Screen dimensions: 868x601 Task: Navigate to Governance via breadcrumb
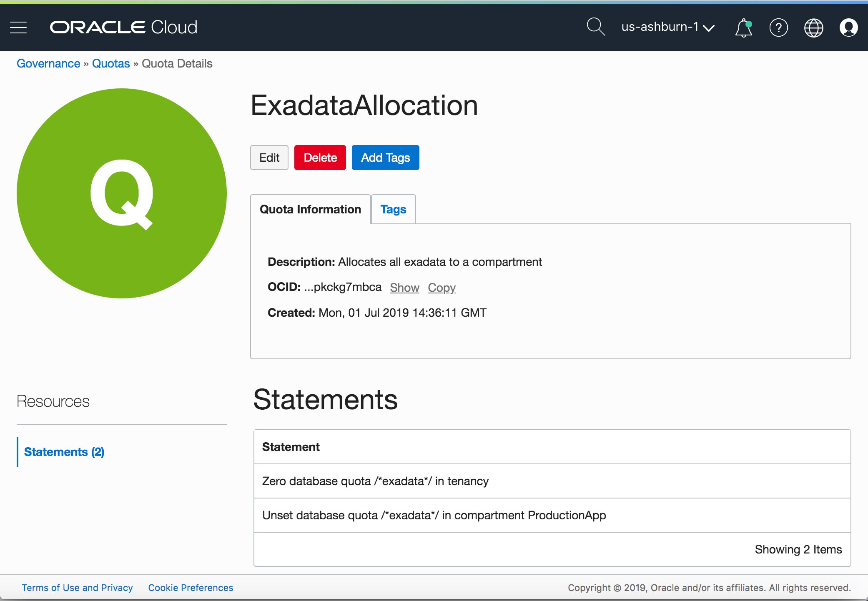click(x=48, y=63)
